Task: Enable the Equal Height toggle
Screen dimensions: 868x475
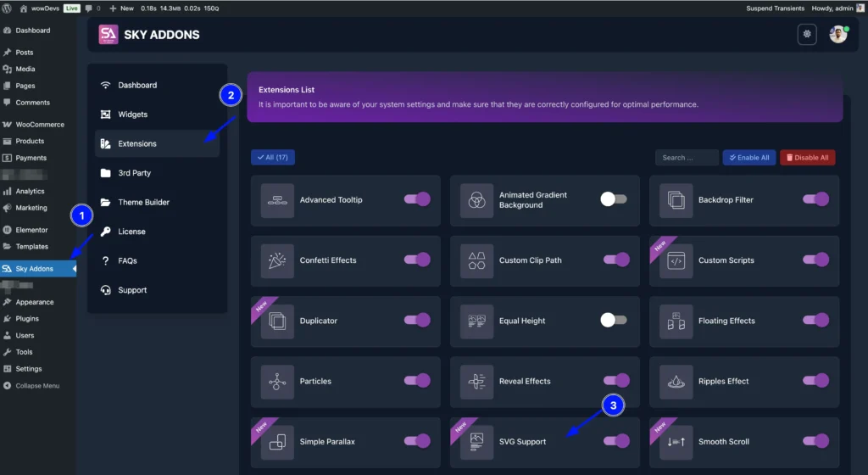Action: (614, 320)
